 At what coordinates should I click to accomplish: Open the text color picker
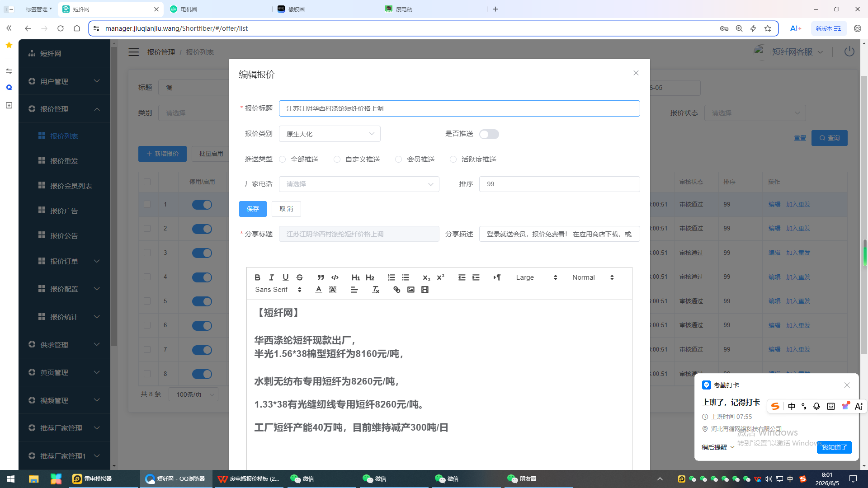pos(319,290)
